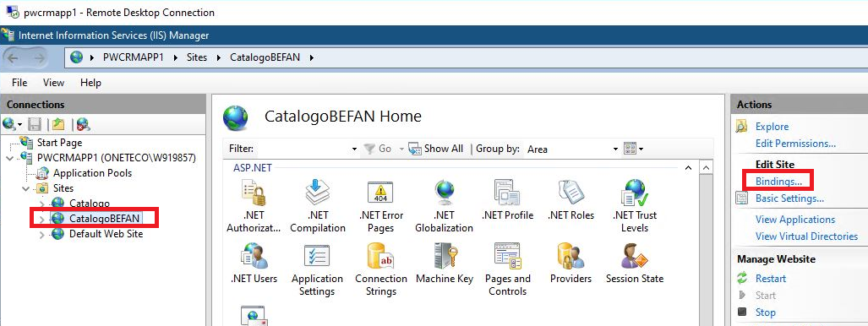
Task: Click the Create New Connection globe icon
Action: [x=10, y=124]
